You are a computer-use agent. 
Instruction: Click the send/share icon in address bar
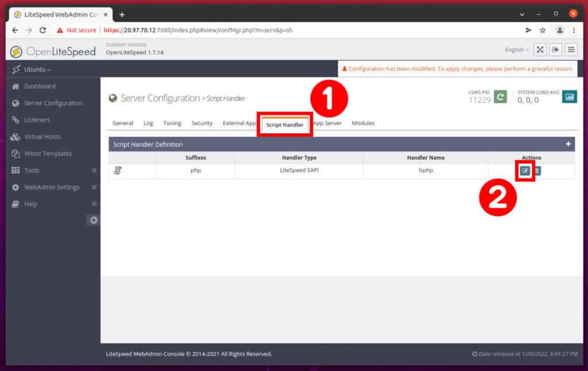(528, 30)
